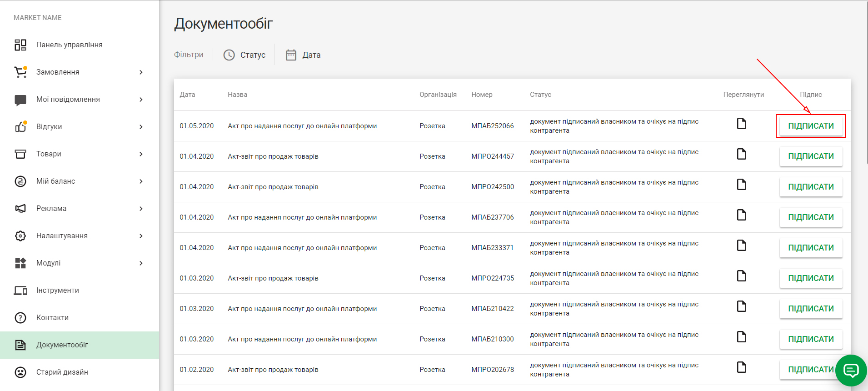Sign document МПРО244457 with ПІДПИСАТИ
Image resolution: width=868 pixels, height=391 pixels.
point(811,156)
